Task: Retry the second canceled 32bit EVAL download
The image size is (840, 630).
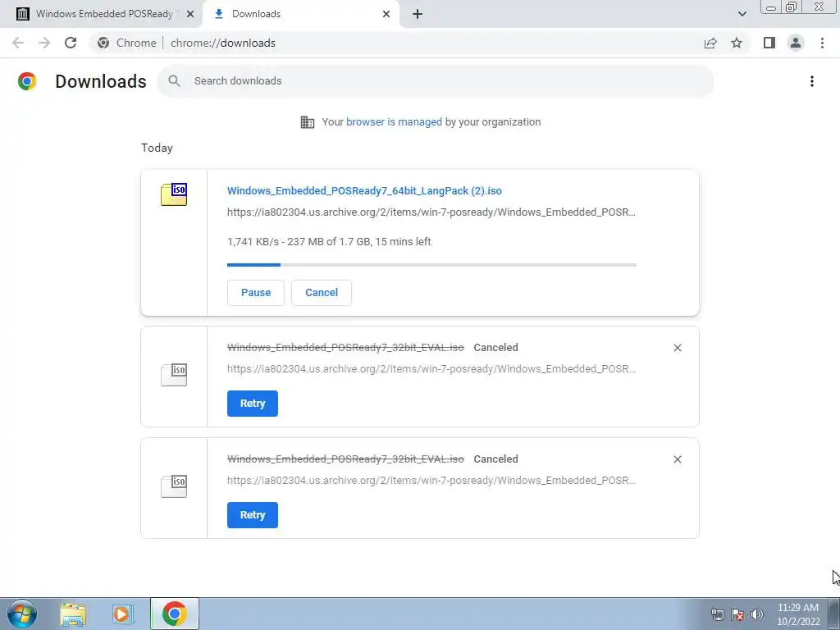Action: pyautogui.click(x=253, y=515)
